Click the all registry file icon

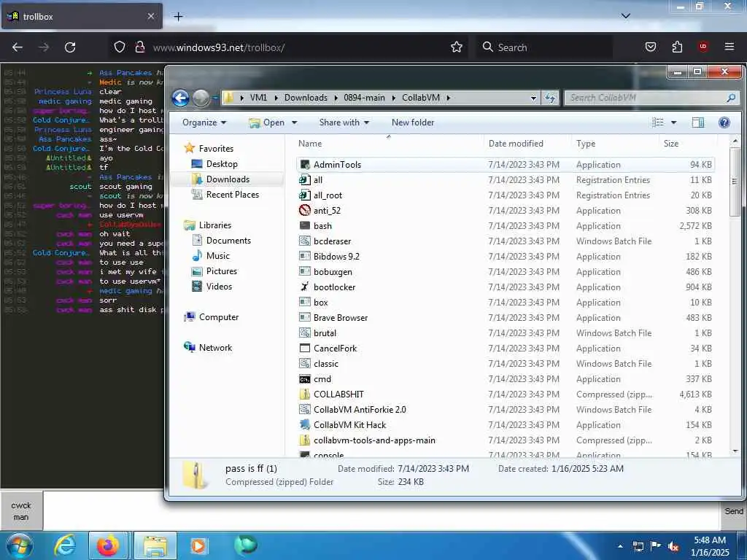tap(305, 180)
